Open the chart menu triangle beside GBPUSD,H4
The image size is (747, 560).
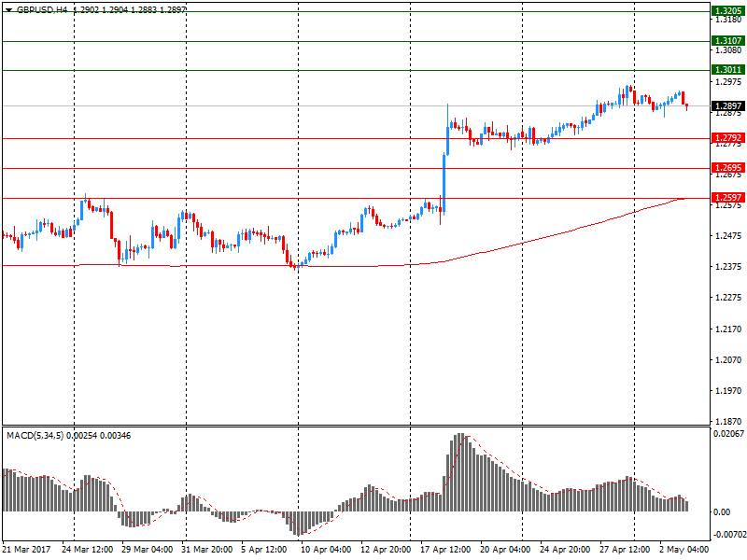click(8, 9)
